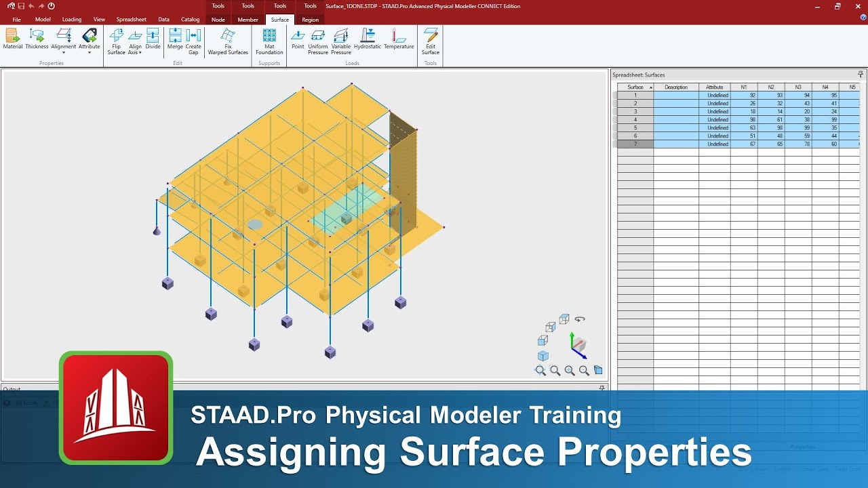Run Fix Warped Surfaces

click(x=228, y=41)
